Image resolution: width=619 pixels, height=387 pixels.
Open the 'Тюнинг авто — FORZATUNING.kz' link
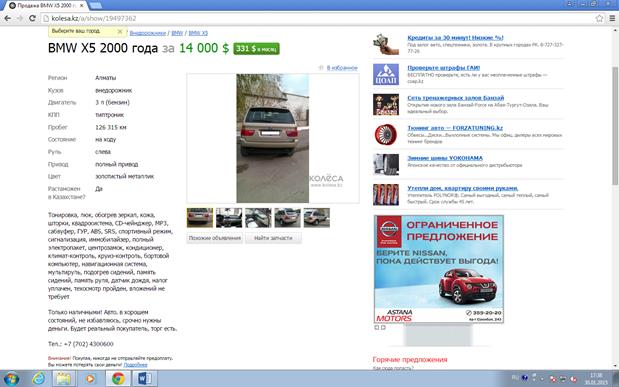(455, 128)
